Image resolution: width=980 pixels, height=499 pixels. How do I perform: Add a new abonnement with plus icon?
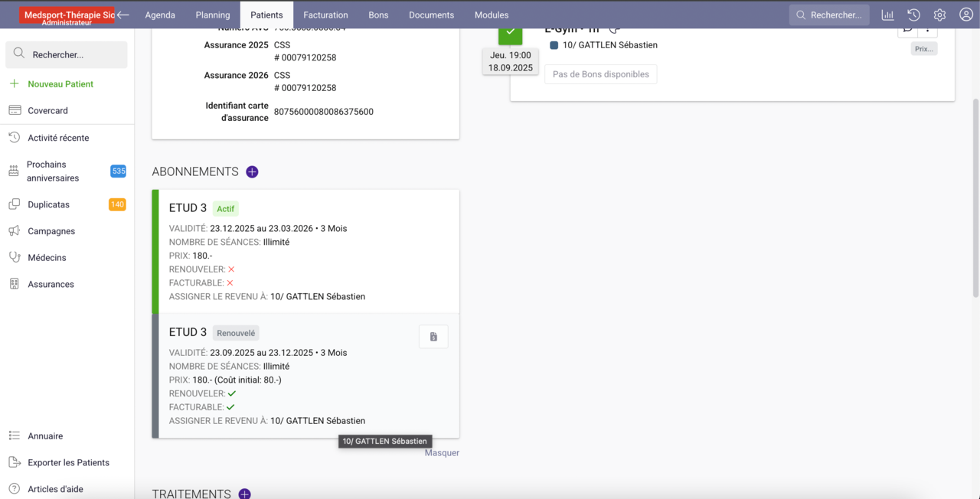coord(252,172)
